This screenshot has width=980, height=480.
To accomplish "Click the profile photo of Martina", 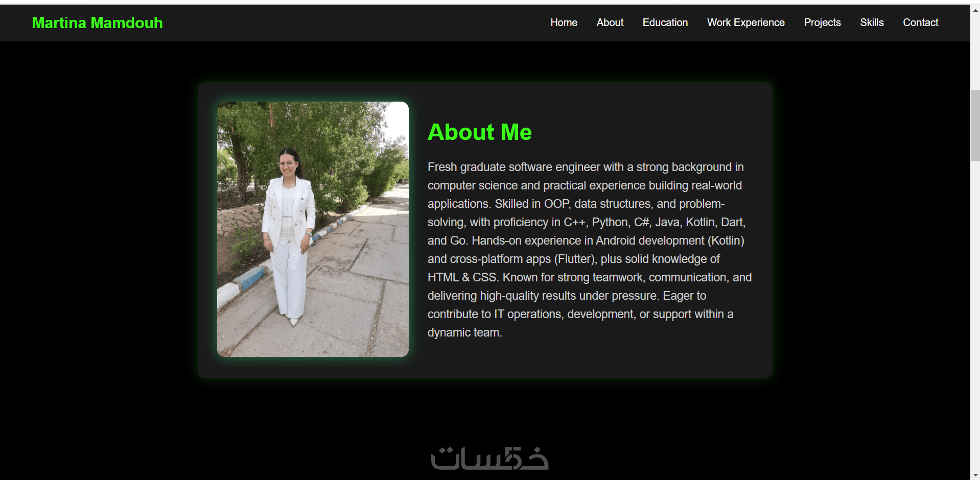I will pos(313,229).
